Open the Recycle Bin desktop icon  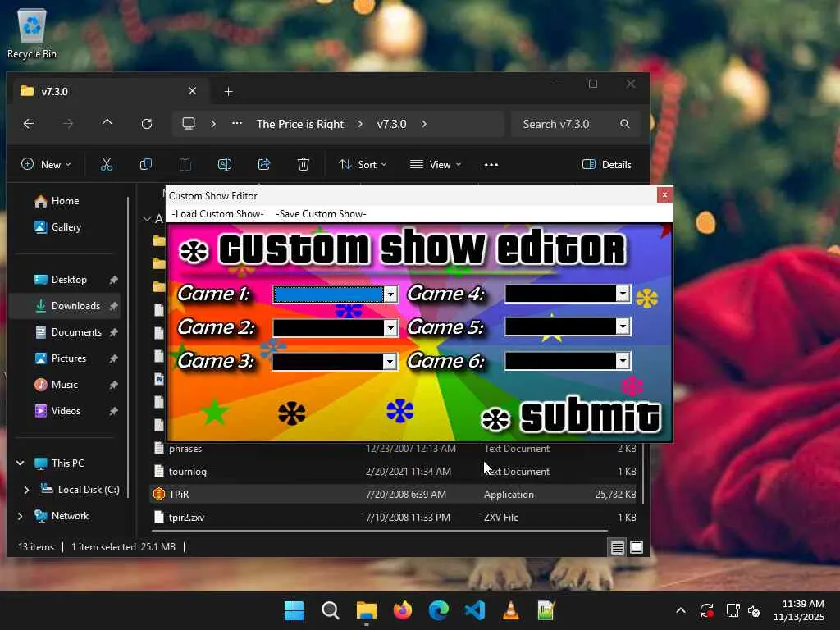[x=32, y=34]
